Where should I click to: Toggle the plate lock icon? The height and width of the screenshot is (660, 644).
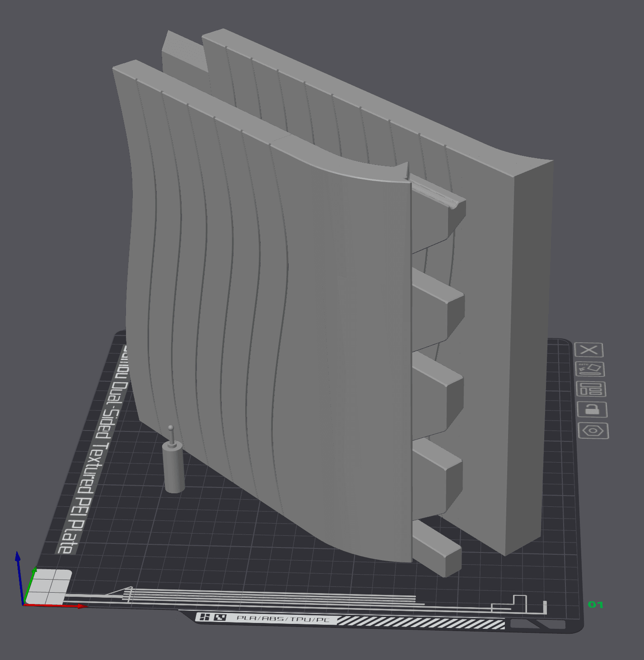[592, 410]
